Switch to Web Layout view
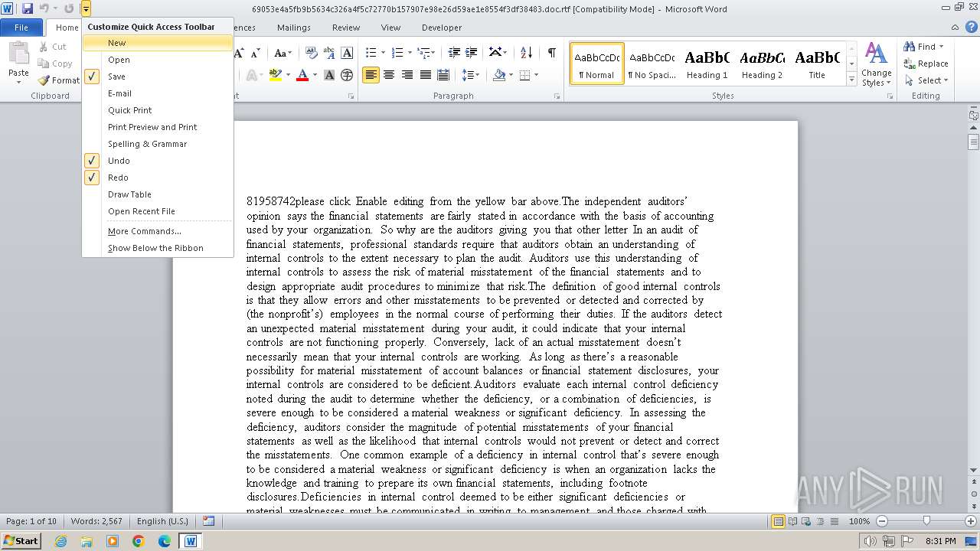This screenshot has height=551, width=980. (806, 521)
